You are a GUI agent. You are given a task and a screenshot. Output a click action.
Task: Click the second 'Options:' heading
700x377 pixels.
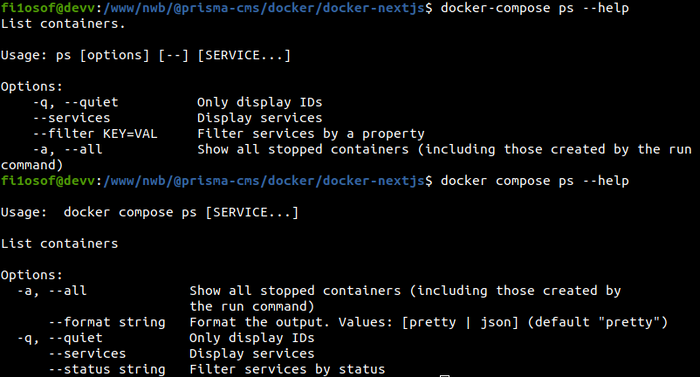(32, 275)
